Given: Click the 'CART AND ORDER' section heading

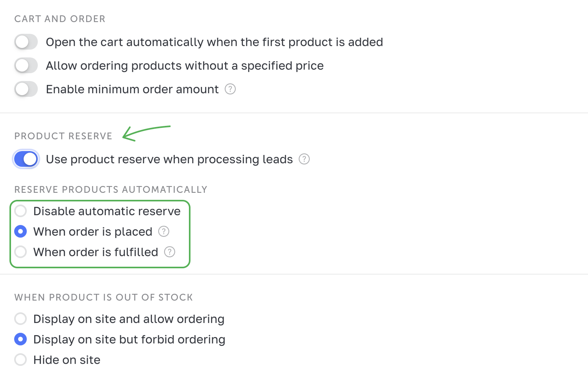Looking at the screenshot, I should pos(60,19).
